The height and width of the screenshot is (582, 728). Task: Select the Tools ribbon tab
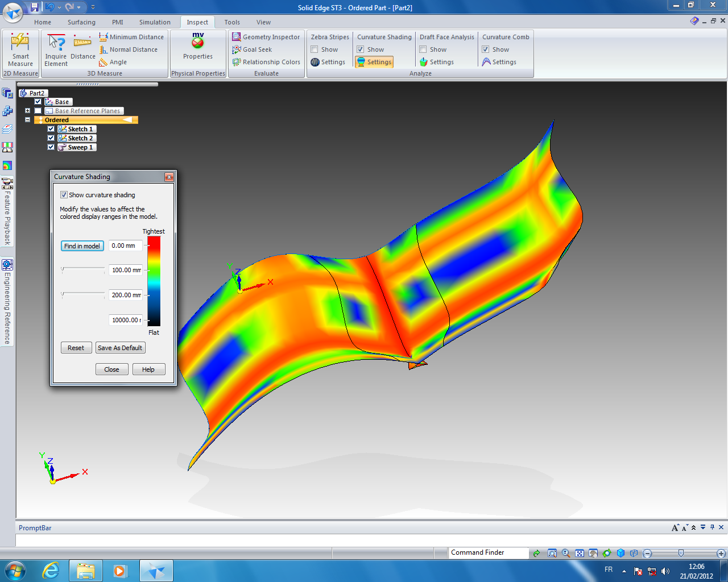(232, 22)
